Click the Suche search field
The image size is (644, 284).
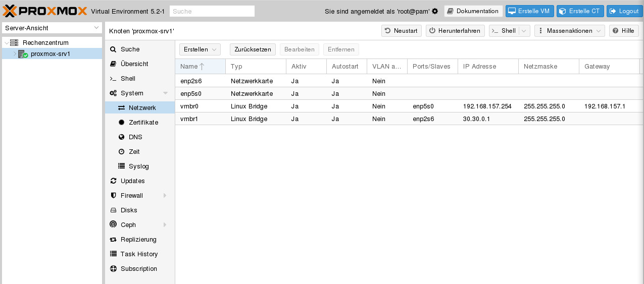click(212, 11)
